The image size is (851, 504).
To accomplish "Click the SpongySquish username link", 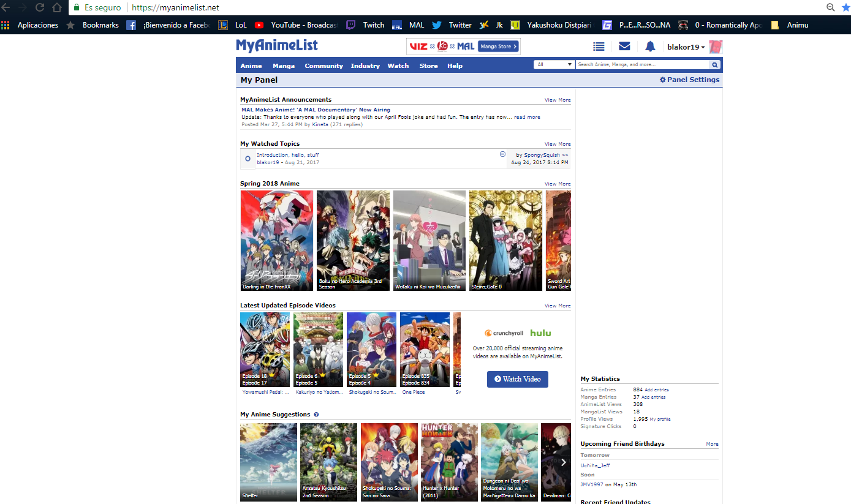I will (x=542, y=155).
